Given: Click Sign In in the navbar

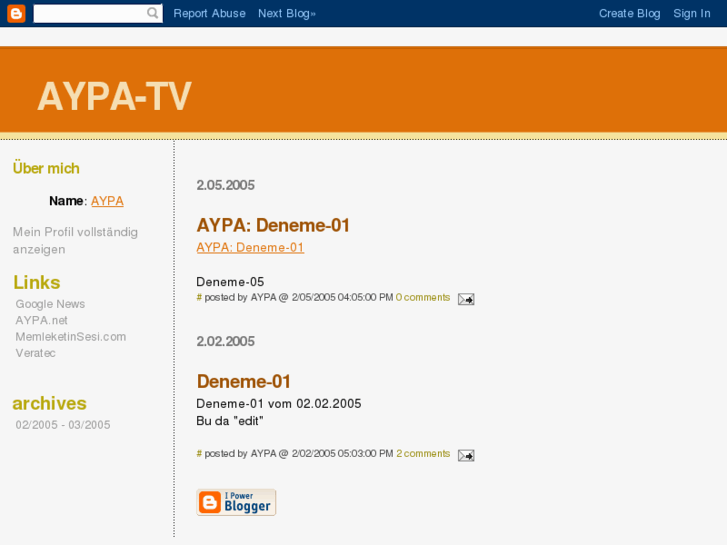Looking at the screenshot, I should (692, 13).
